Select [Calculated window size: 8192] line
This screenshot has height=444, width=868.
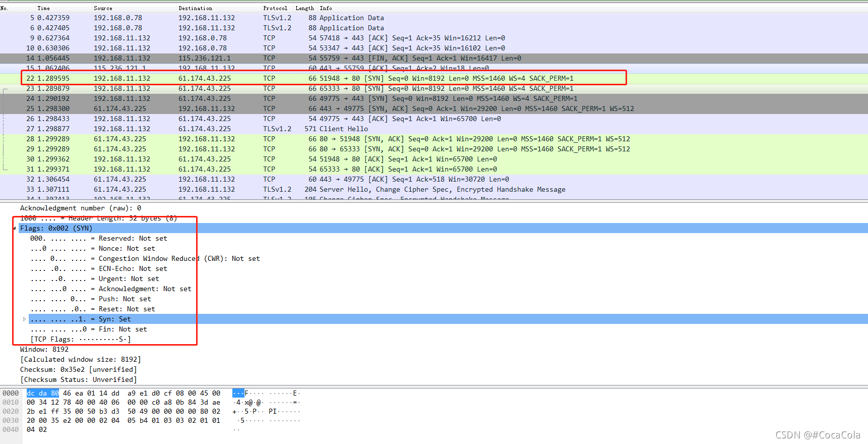(x=80, y=359)
